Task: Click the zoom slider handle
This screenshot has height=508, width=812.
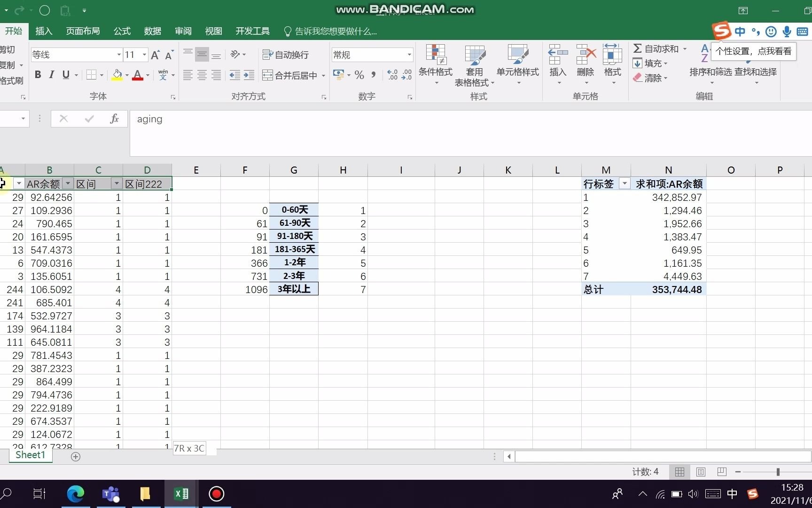Action: tap(778, 472)
